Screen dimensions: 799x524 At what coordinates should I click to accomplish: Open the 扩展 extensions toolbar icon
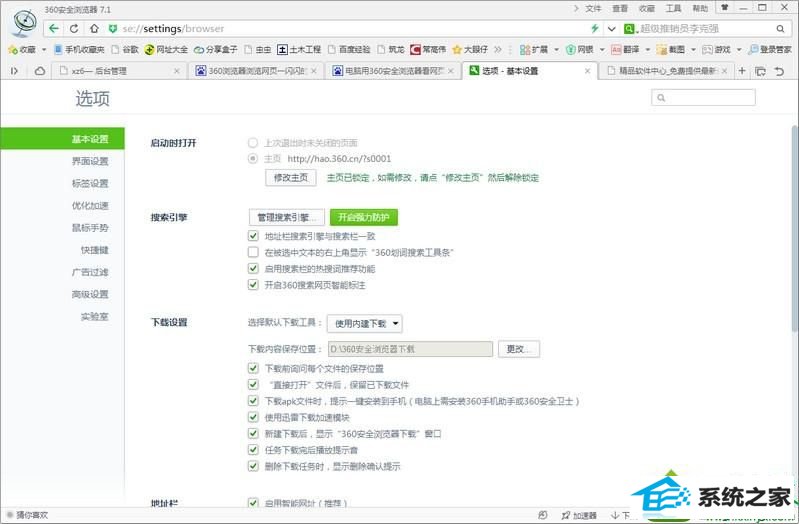534,49
